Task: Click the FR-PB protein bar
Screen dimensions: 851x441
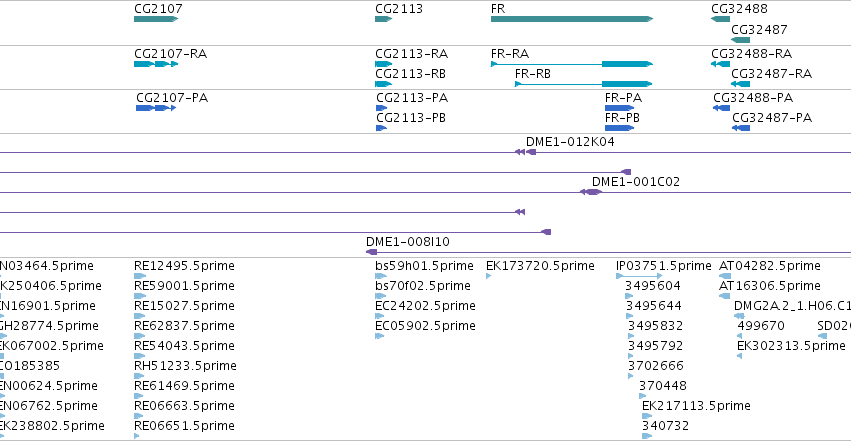Action: point(619,128)
